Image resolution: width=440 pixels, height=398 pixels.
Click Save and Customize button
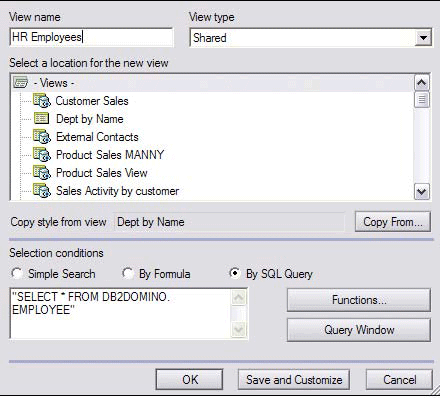click(294, 379)
